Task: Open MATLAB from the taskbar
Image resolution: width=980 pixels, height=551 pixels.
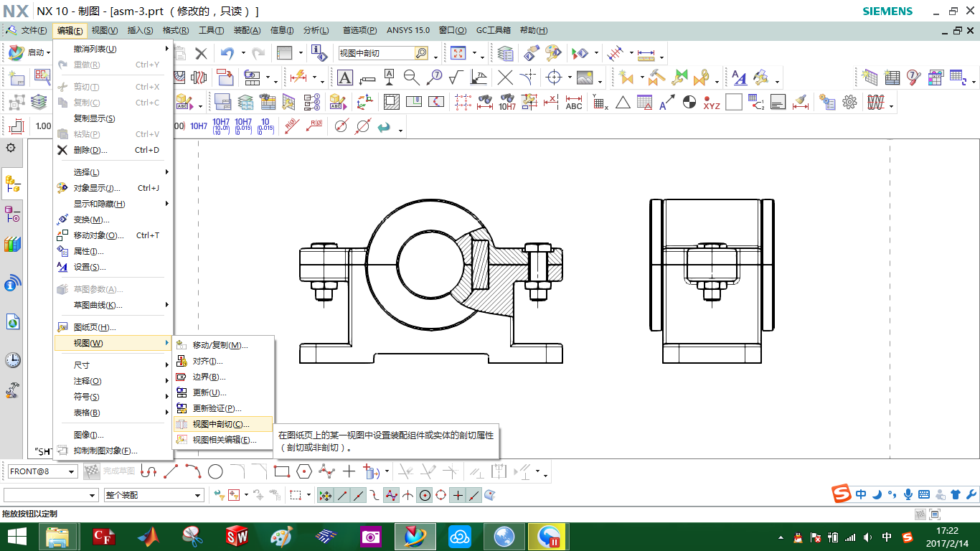Action: click(148, 537)
